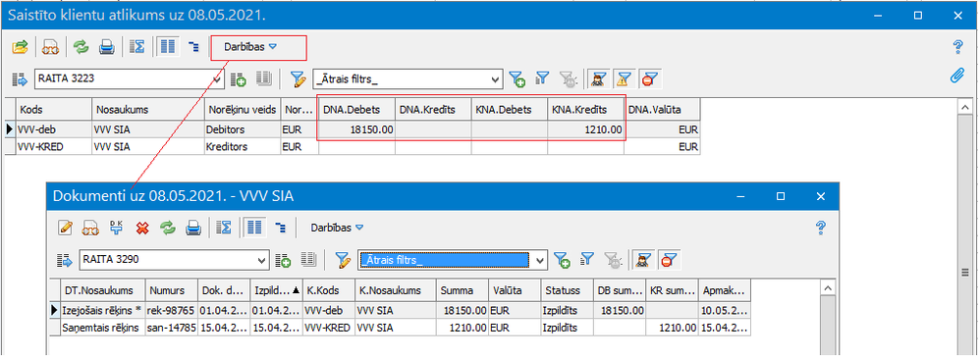Click the paperclip attachments icon

pyautogui.click(x=957, y=76)
